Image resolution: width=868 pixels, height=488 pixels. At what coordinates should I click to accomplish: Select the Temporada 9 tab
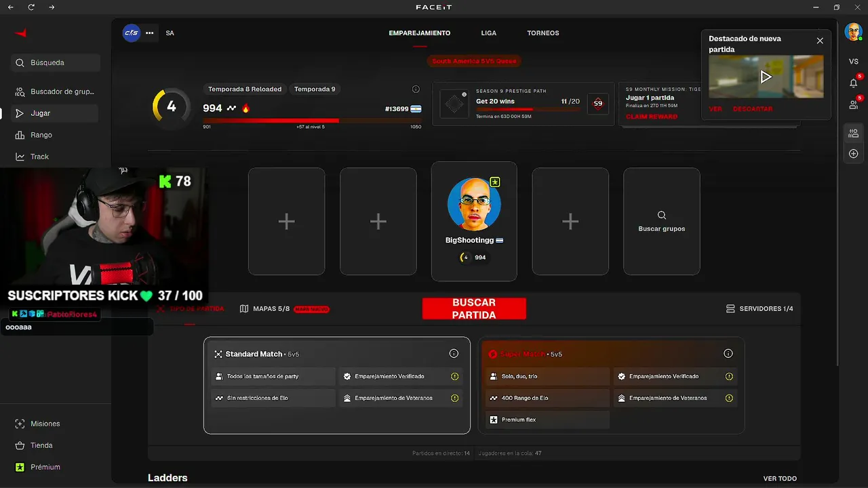[x=315, y=89]
